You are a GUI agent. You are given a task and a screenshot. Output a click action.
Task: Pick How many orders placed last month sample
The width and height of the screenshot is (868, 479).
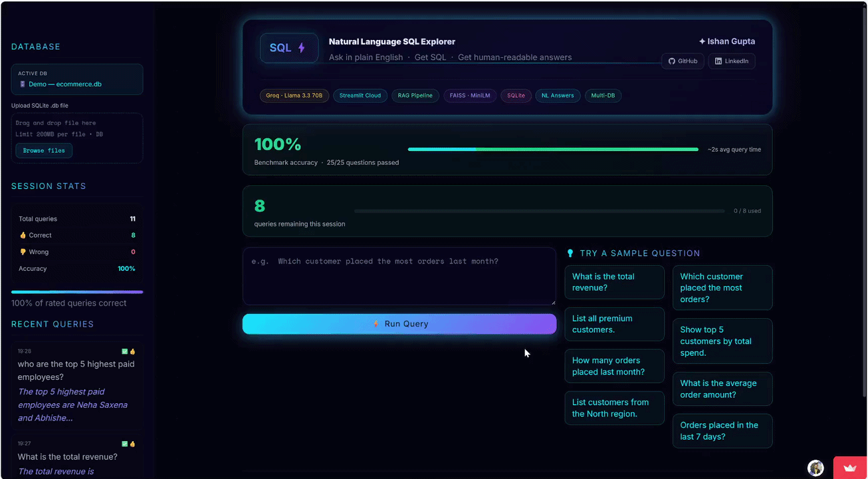click(614, 366)
